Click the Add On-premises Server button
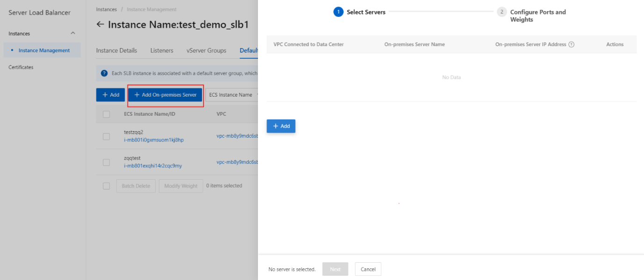Viewport: 644px width, 280px height. (165, 95)
